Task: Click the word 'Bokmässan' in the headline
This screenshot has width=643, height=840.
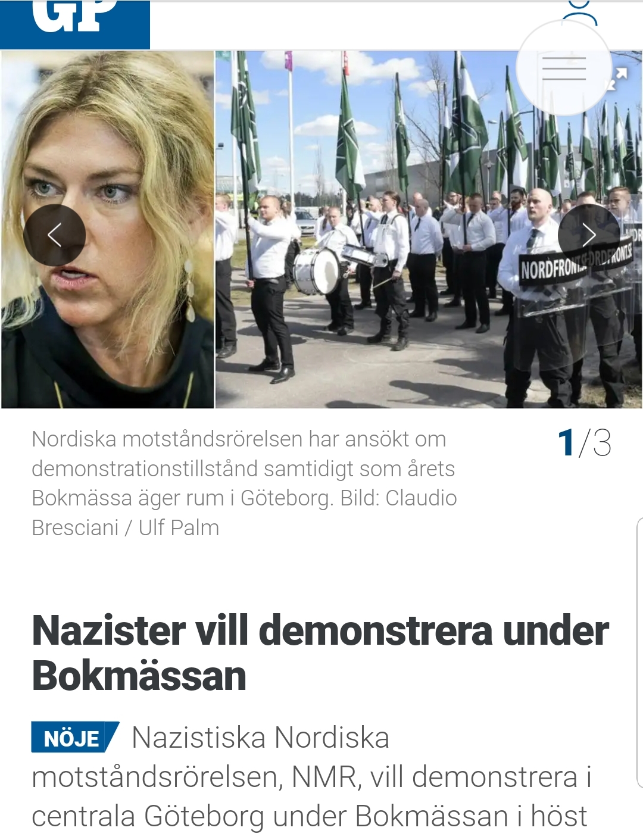Action: [x=139, y=676]
